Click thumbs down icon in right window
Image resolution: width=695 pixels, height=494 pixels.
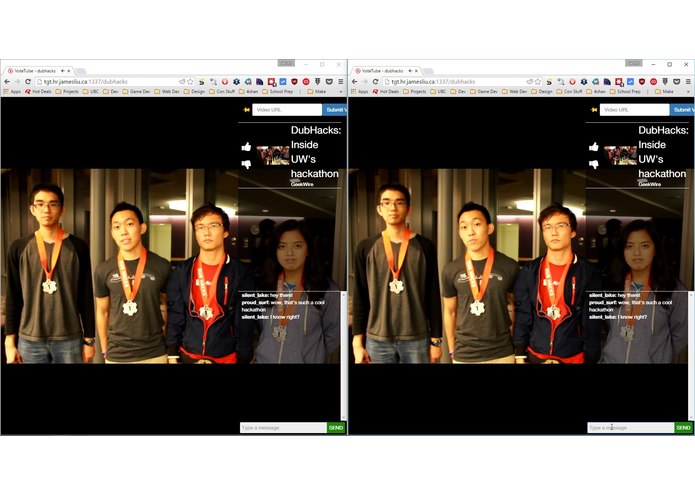593,164
